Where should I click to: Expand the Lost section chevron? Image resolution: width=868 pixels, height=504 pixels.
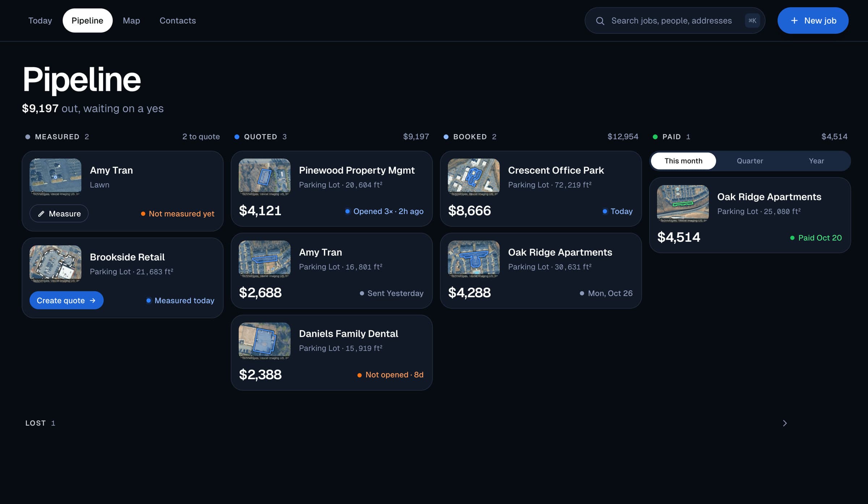tap(785, 423)
